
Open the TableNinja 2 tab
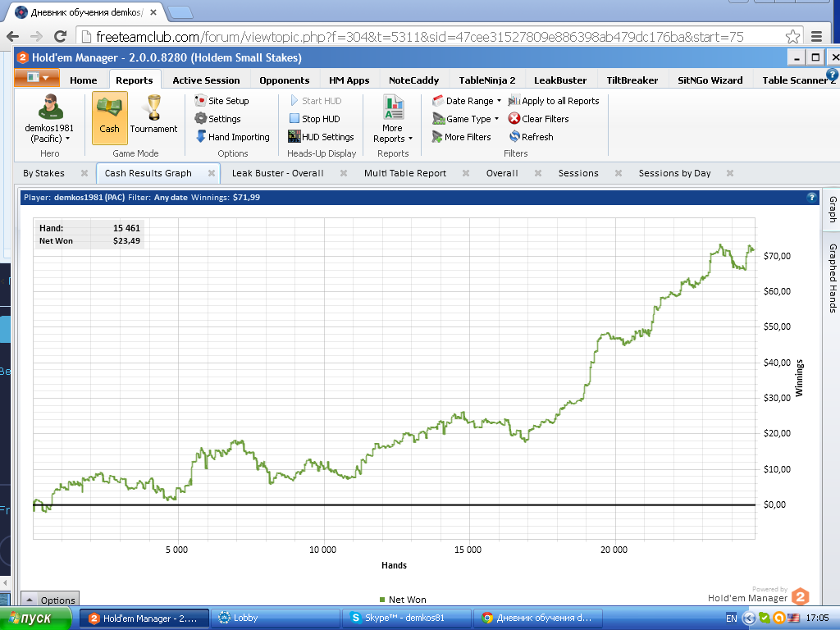[487, 80]
